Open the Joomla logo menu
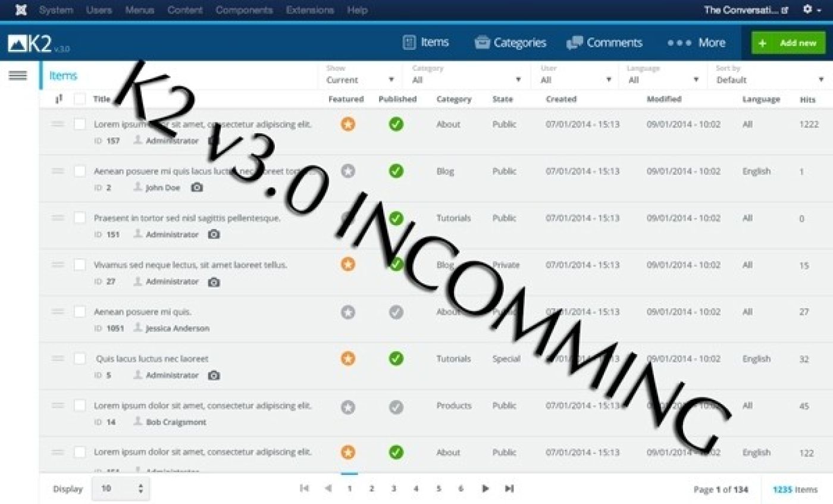The height and width of the screenshot is (504, 833). pos(21,10)
